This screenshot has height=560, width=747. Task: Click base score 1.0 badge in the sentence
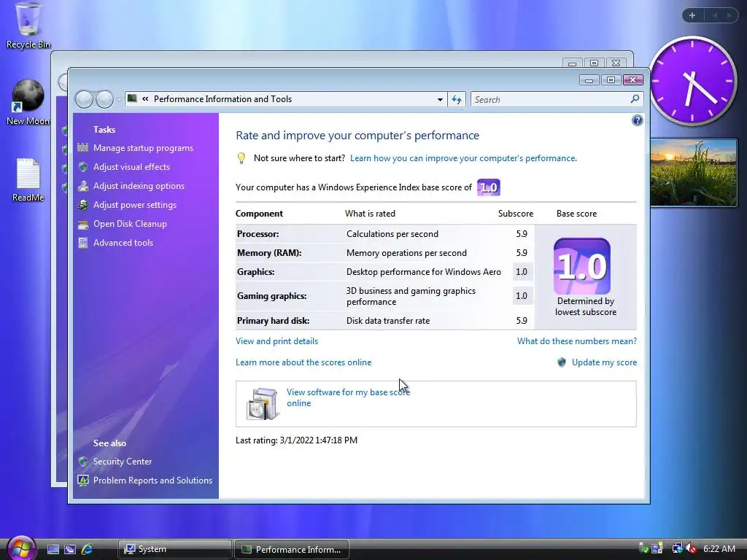pos(488,187)
